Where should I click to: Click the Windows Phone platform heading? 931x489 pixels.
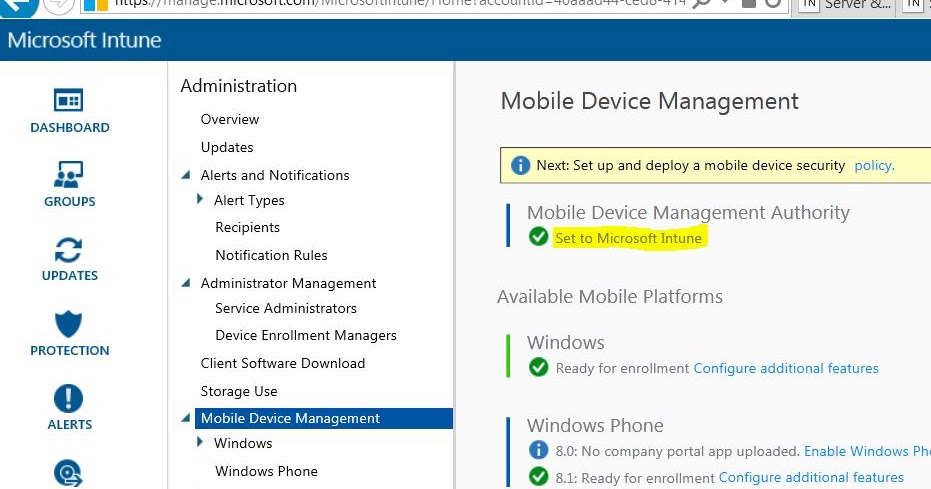pos(595,426)
